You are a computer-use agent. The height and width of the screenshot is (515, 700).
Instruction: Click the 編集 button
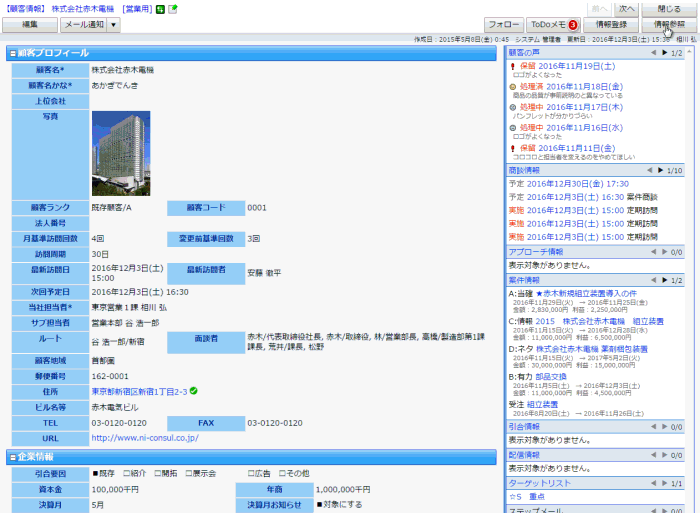[31, 24]
